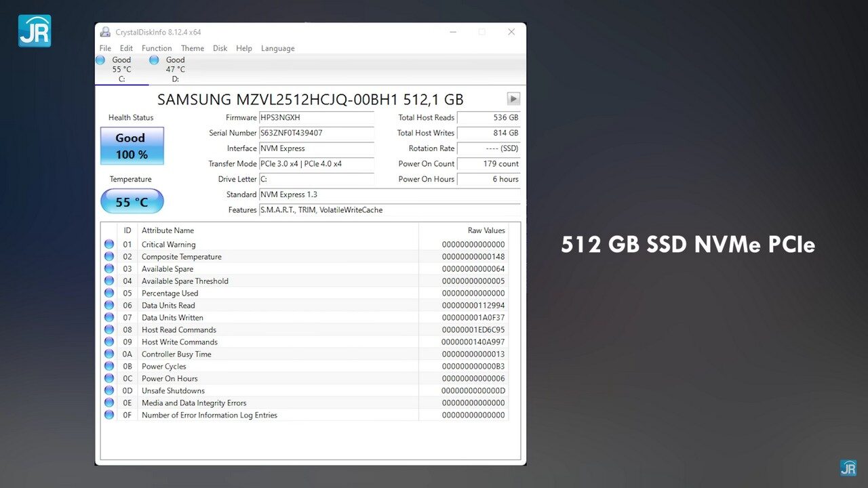Viewport: 868px width, 488px height.
Task: Open the Help menu
Action: [x=244, y=48]
